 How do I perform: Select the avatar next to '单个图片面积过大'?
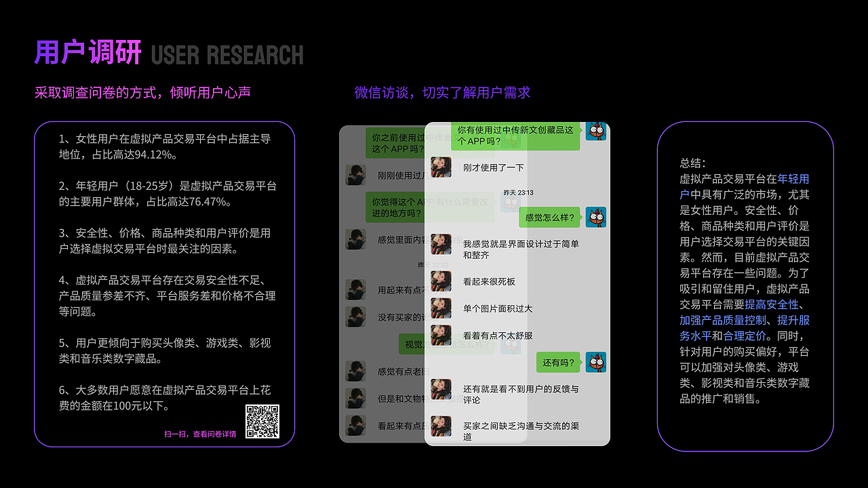click(441, 308)
